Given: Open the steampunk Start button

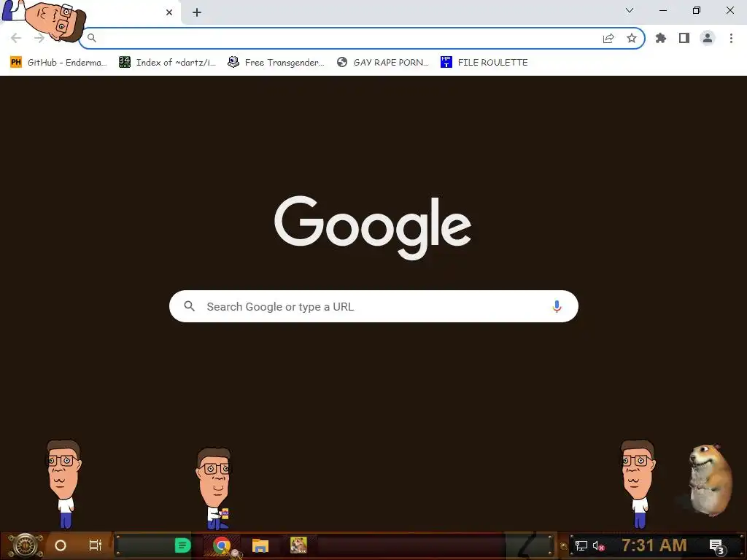Looking at the screenshot, I should coord(25,545).
